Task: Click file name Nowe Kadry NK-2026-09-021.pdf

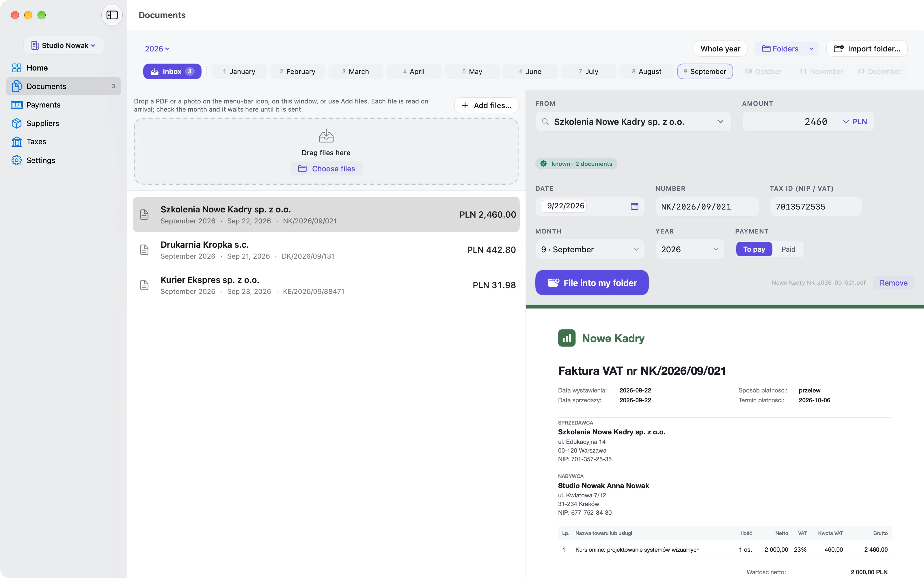Action: click(x=818, y=283)
